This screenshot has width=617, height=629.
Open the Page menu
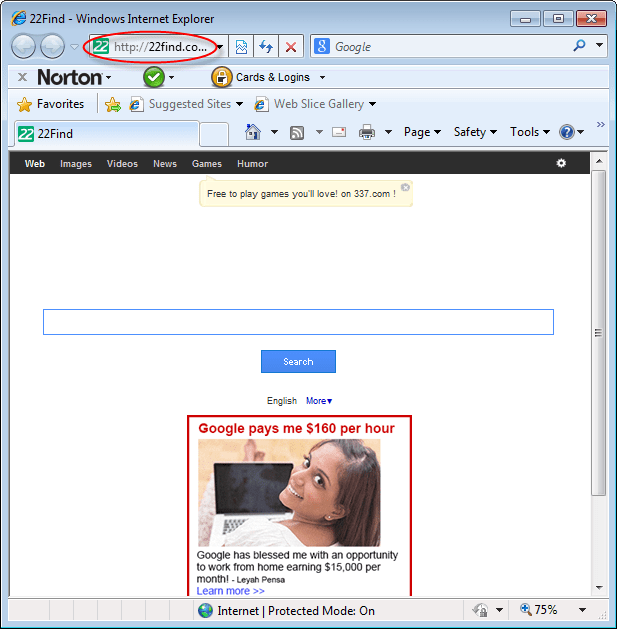pyautogui.click(x=422, y=132)
